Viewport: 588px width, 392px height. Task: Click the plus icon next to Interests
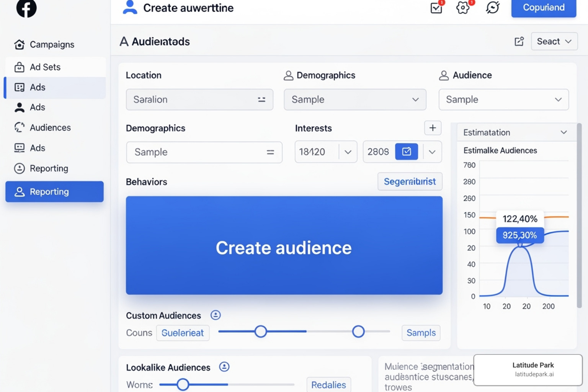point(433,128)
